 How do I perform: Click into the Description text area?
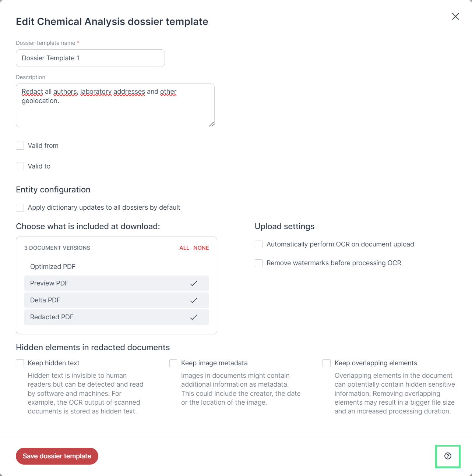(115, 106)
